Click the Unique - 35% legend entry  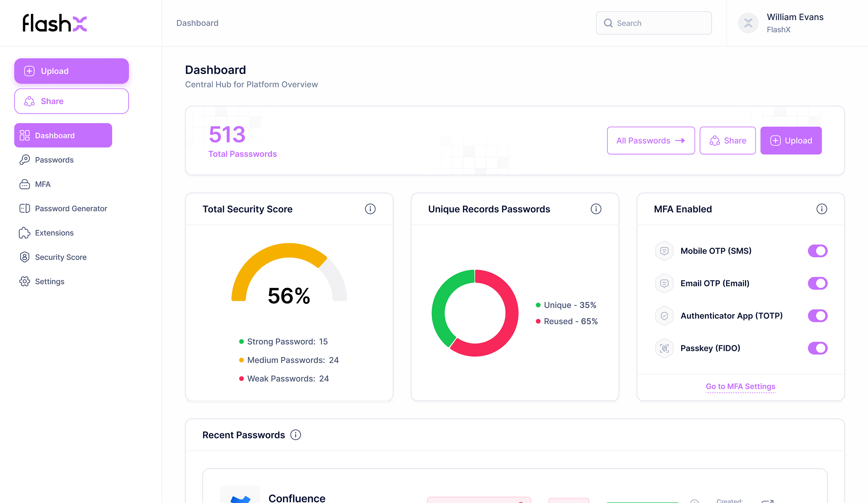coord(566,305)
